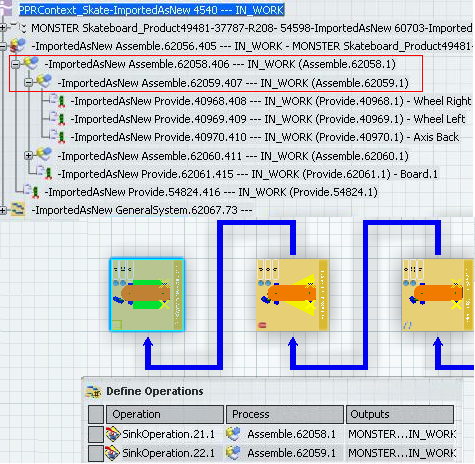Select Assemble.62060.411 row text
Viewport: 475px width, 464px height.
233,156
